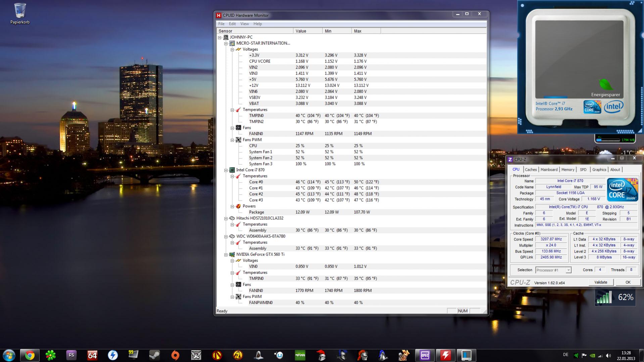Open the Papierkorb recycle bin icon
644x362 pixels.
point(20,13)
